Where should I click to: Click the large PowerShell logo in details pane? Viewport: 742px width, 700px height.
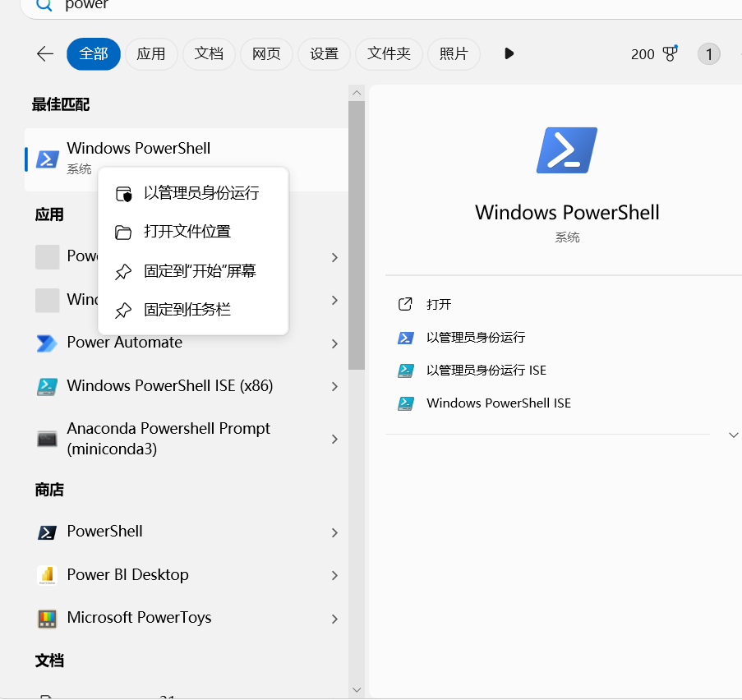tap(567, 150)
